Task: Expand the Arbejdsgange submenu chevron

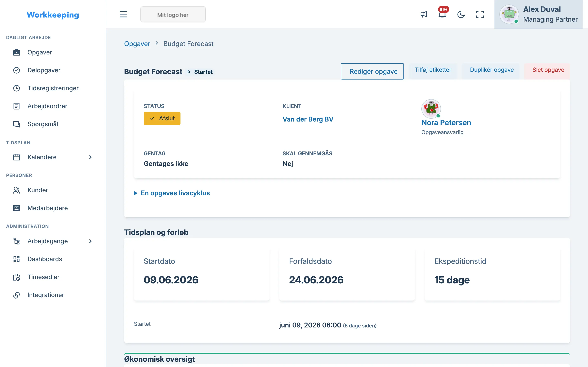Action: (90, 241)
